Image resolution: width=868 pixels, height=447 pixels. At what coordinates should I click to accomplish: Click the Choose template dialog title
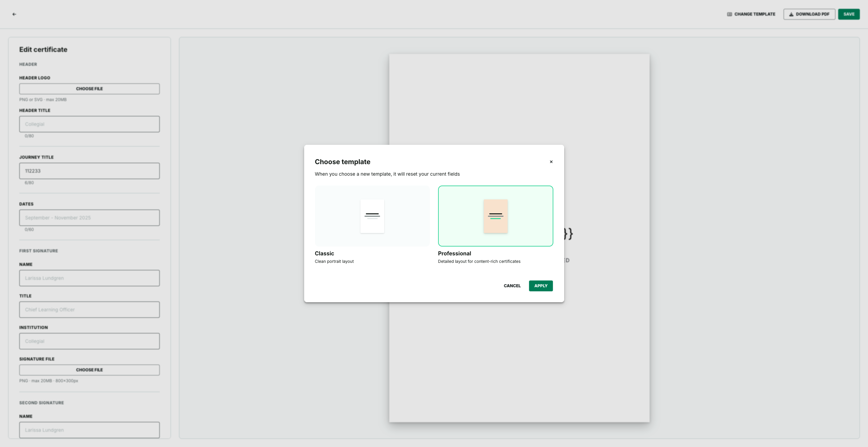coord(342,162)
